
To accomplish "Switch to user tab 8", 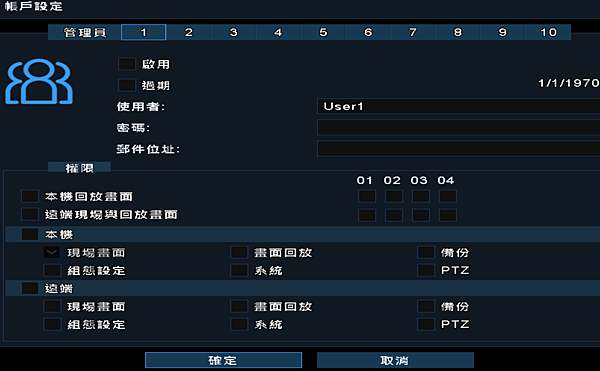I will [x=458, y=33].
